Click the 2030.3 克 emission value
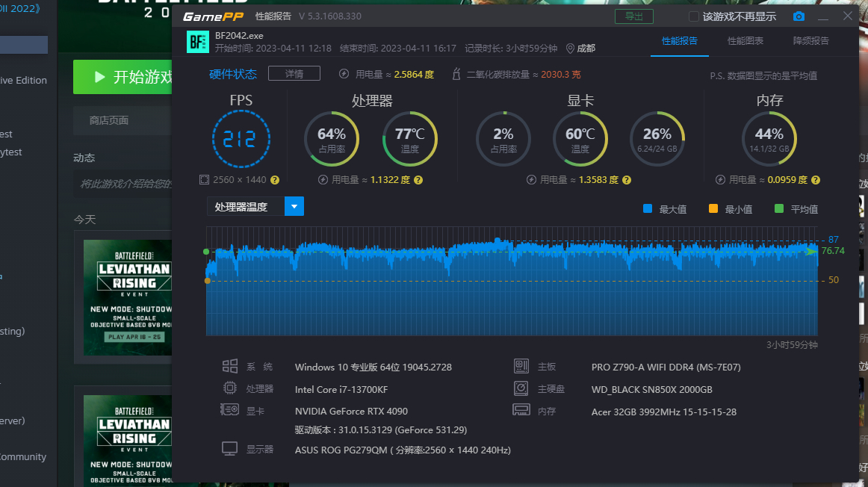The image size is (868, 487). [x=561, y=74]
